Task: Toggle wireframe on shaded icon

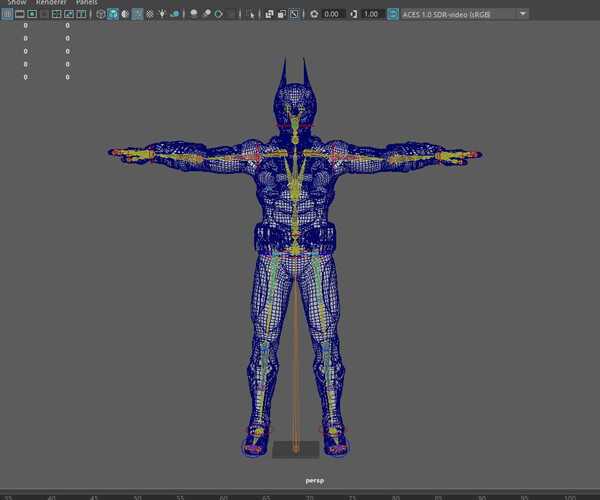Action: (x=137, y=15)
